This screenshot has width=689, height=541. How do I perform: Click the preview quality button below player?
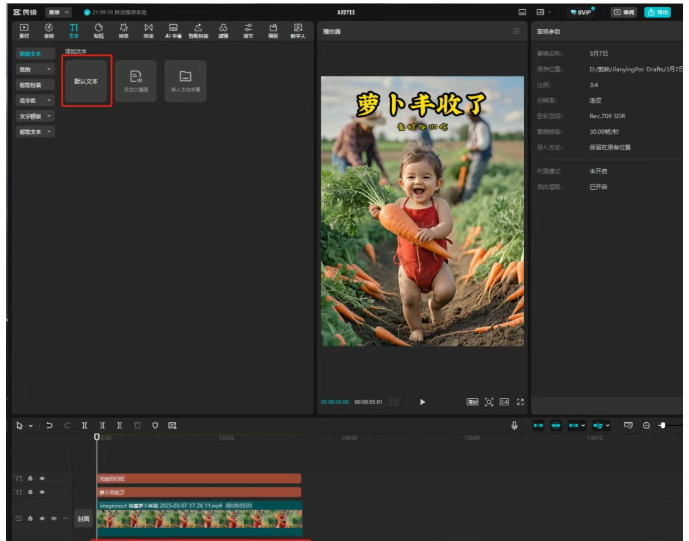472,402
